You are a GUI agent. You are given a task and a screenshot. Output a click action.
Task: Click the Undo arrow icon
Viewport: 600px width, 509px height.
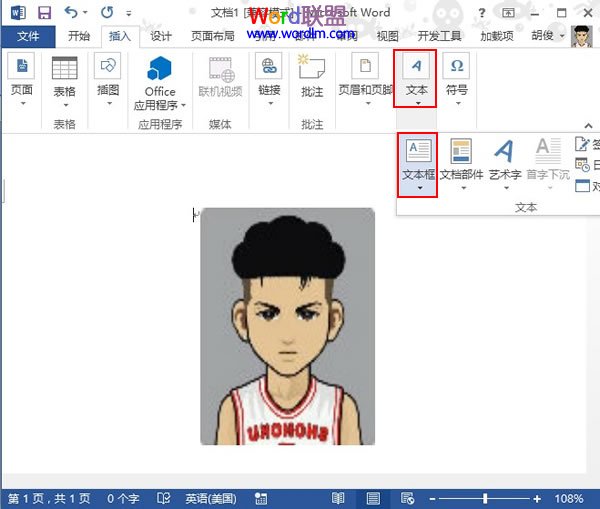71,13
